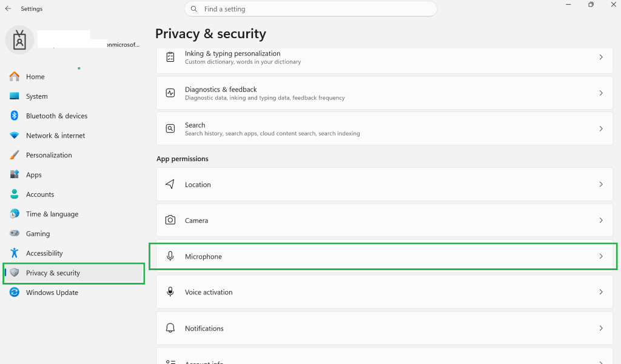
Task: Click the Camera icon
Action: (170, 220)
